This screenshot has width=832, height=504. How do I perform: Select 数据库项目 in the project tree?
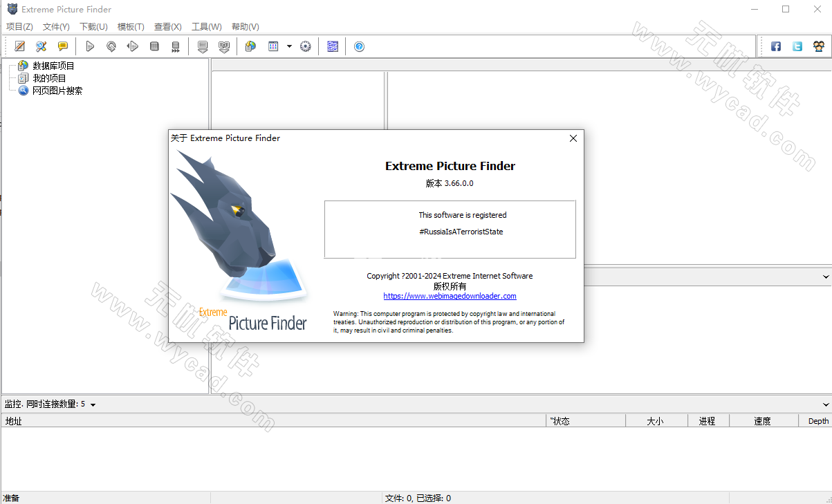click(53, 66)
